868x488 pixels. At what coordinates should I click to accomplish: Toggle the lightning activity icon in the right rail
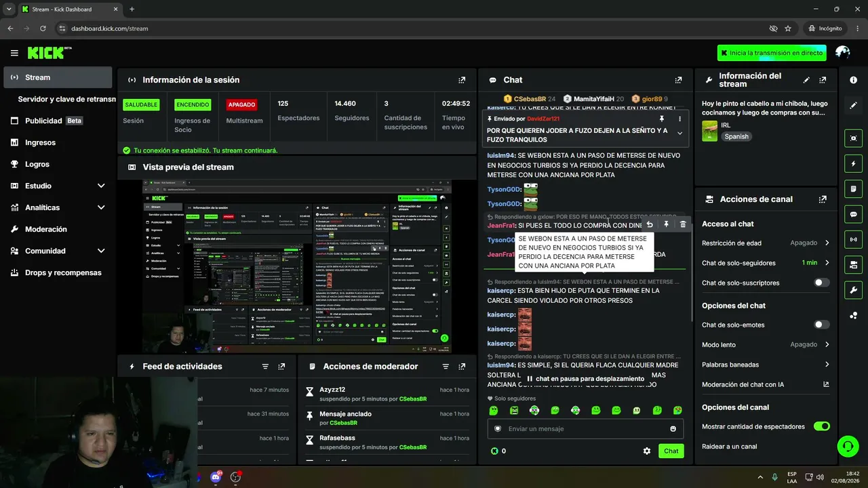(x=854, y=163)
